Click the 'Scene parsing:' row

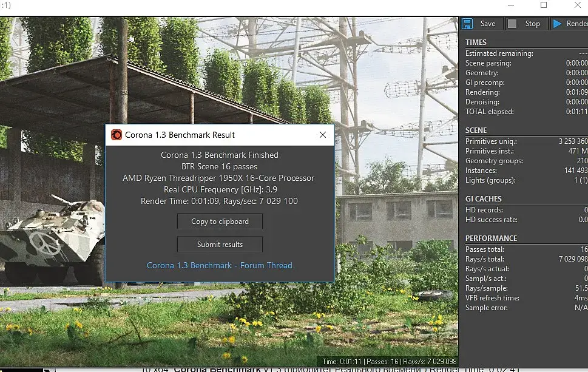[x=527, y=63]
